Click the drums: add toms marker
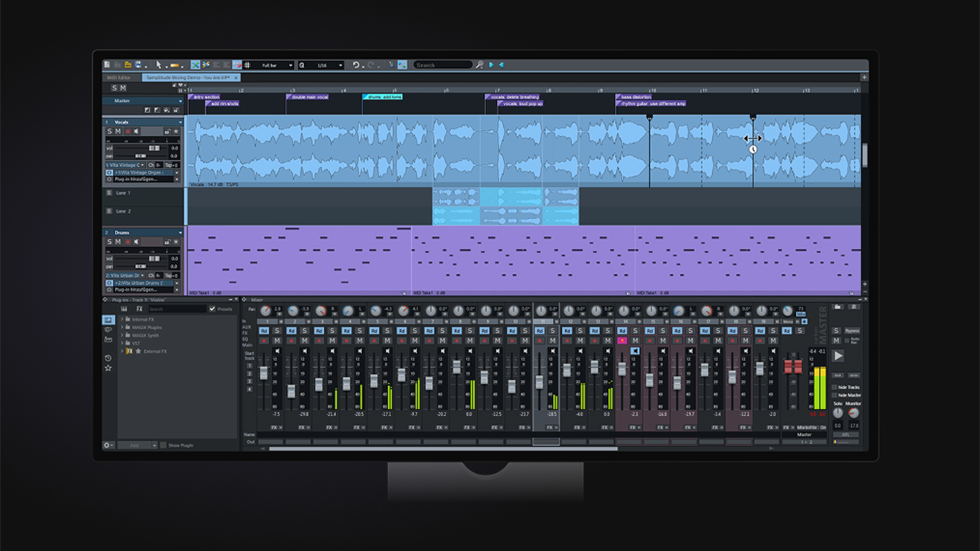This screenshot has height=551, width=980. 382,97
